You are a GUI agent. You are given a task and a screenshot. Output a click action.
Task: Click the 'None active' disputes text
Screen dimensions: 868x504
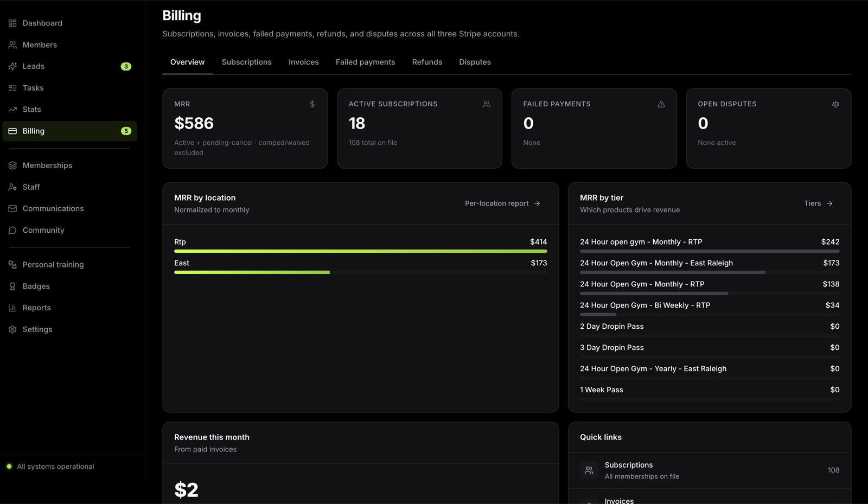point(717,143)
